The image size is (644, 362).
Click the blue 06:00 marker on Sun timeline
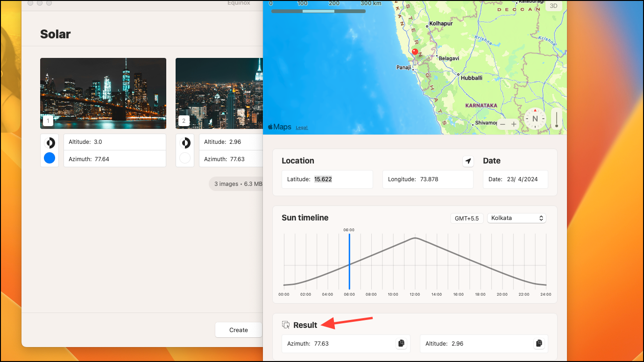[349, 262]
